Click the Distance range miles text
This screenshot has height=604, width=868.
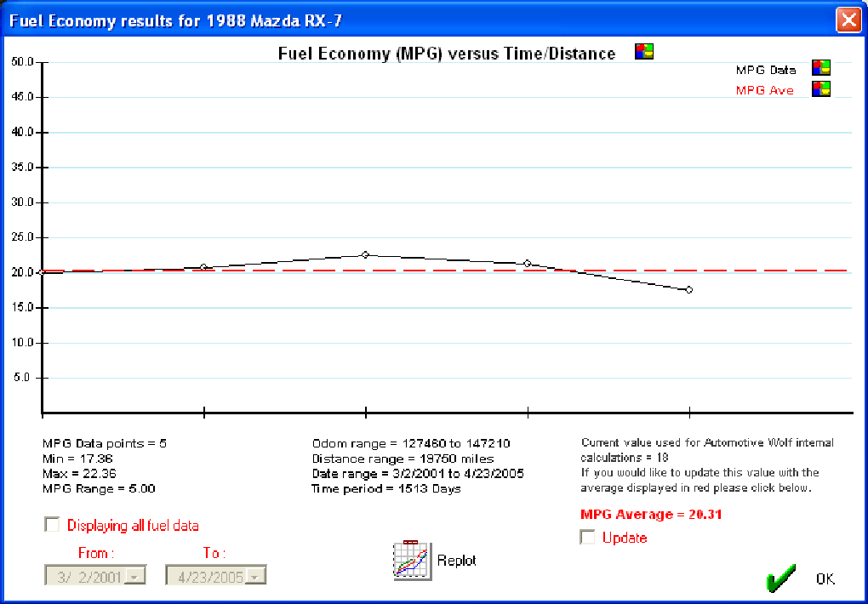403,459
